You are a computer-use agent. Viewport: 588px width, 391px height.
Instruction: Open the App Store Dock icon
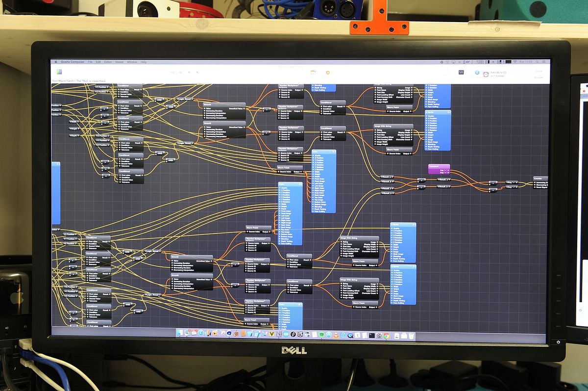[x=329, y=335]
